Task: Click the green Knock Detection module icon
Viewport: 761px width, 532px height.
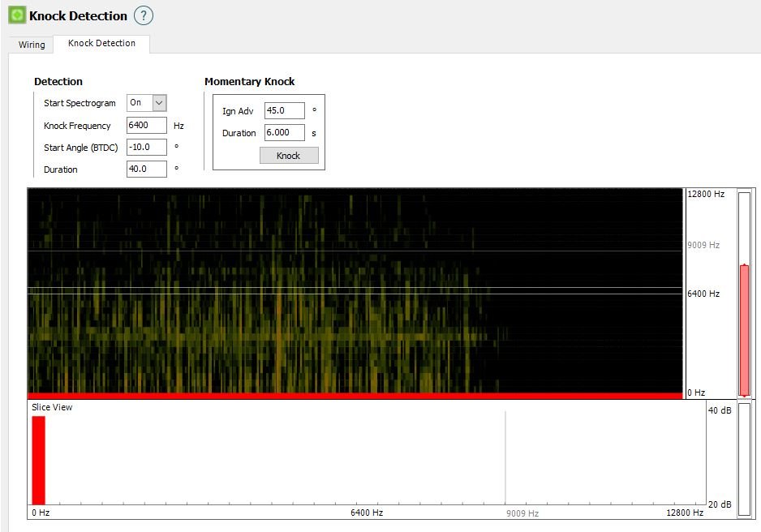Action: (x=17, y=15)
